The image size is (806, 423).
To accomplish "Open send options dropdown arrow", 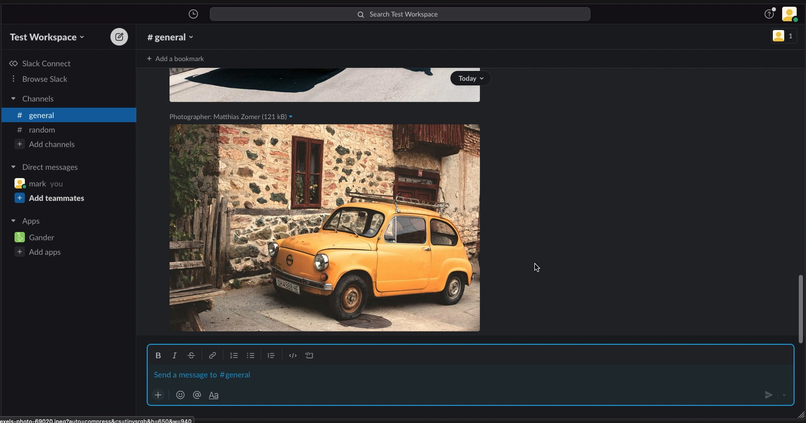I will pos(784,395).
